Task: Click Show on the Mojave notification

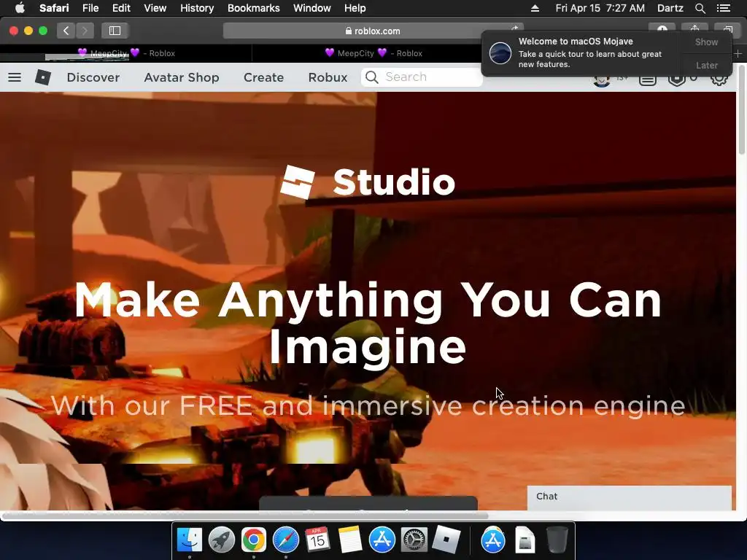Action: (706, 42)
